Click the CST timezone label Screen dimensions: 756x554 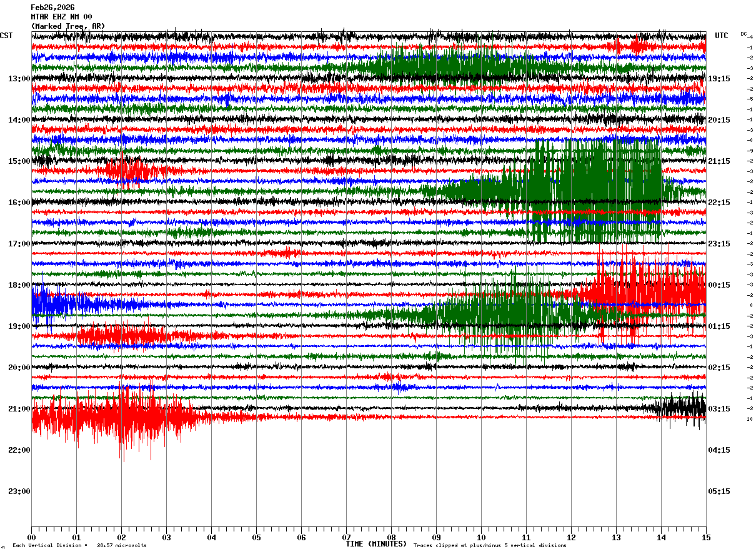6,36
